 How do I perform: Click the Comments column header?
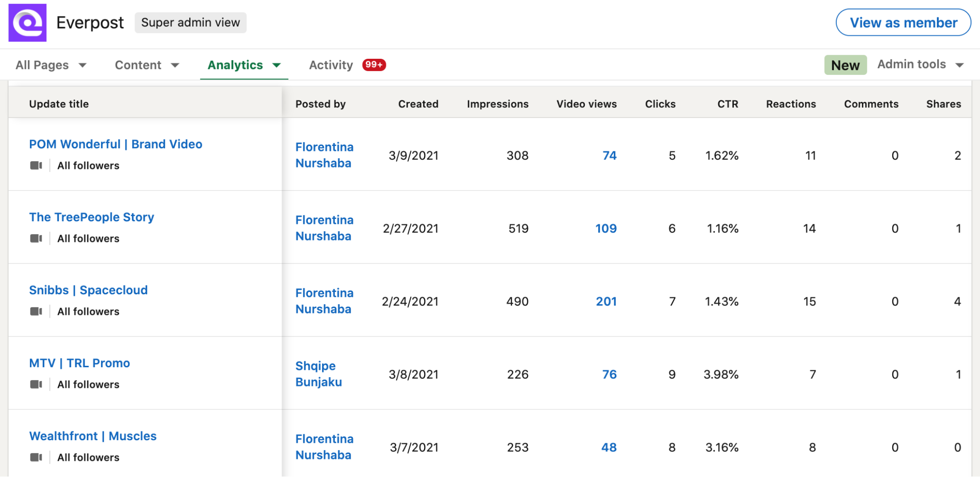pos(871,104)
